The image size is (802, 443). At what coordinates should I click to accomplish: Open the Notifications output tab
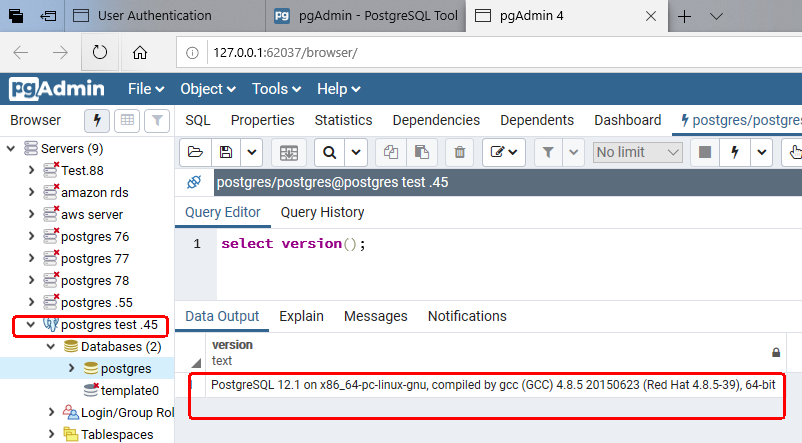[x=467, y=316]
